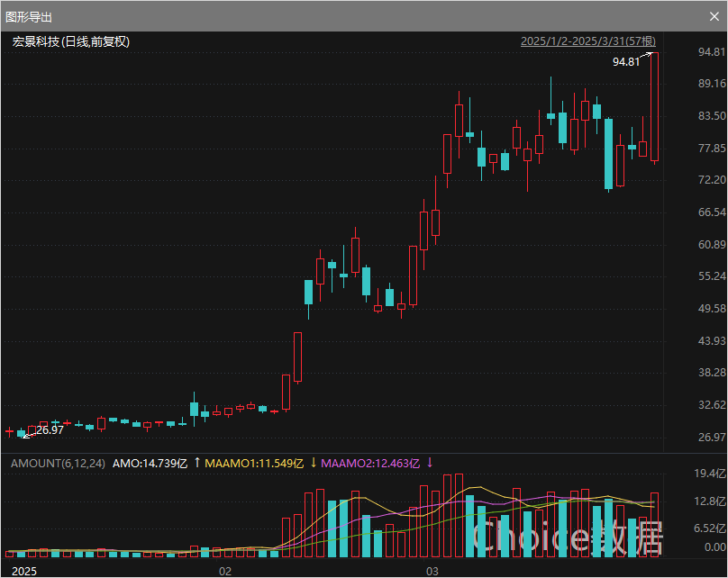Select the chart title 宏景科技(日线,前复权)
This screenshot has height=578, width=728.
[x=70, y=41]
